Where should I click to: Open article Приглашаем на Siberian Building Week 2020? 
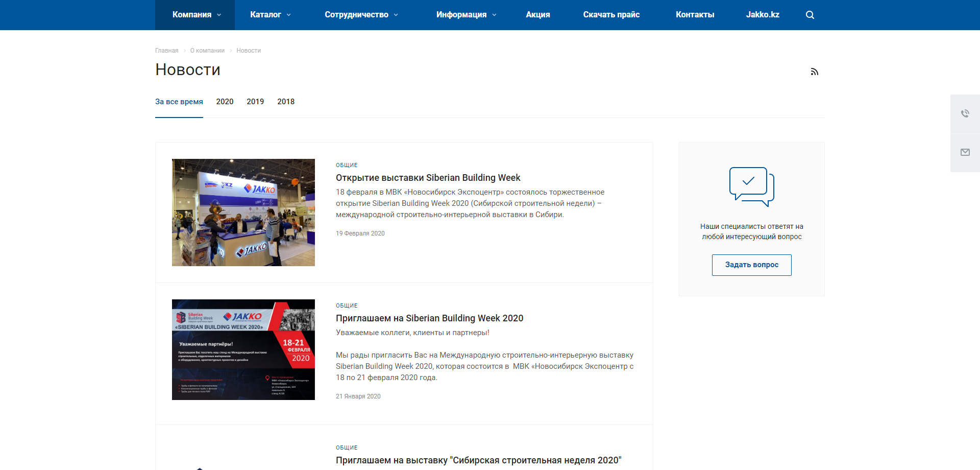tap(429, 318)
